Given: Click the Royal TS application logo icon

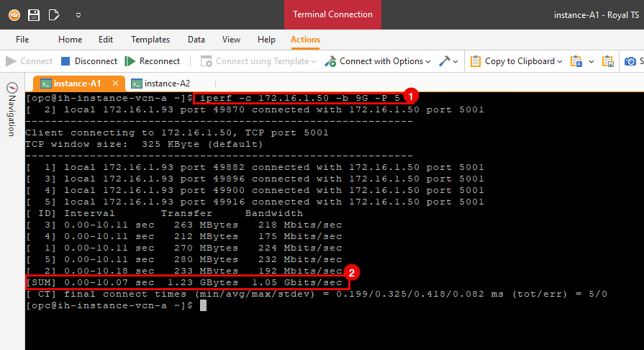Looking at the screenshot, I should coord(14,14).
